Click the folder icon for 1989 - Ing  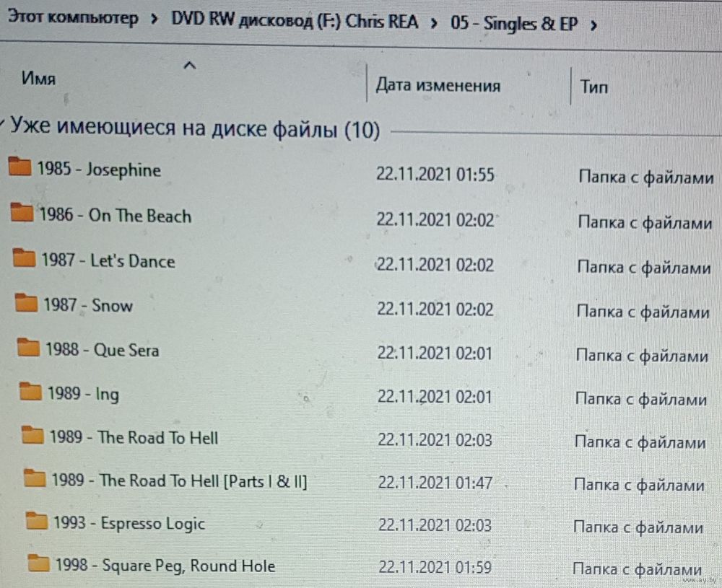pos(30,391)
